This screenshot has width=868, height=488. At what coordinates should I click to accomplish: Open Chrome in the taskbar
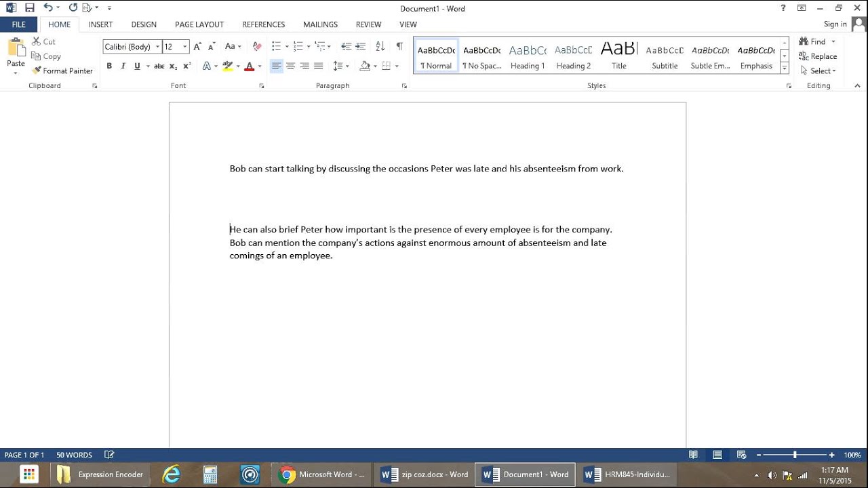(322, 474)
